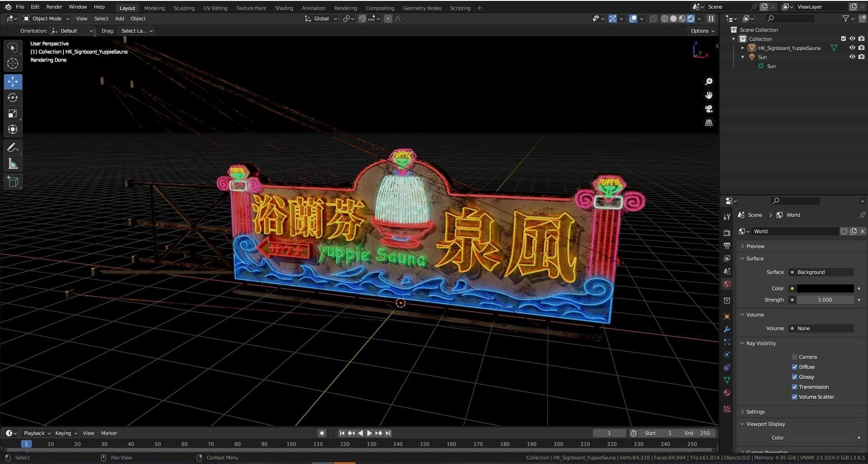Open the Object Data mesh tab
The width and height of the screenshot is (868, 464).
[x=727, y=380]
